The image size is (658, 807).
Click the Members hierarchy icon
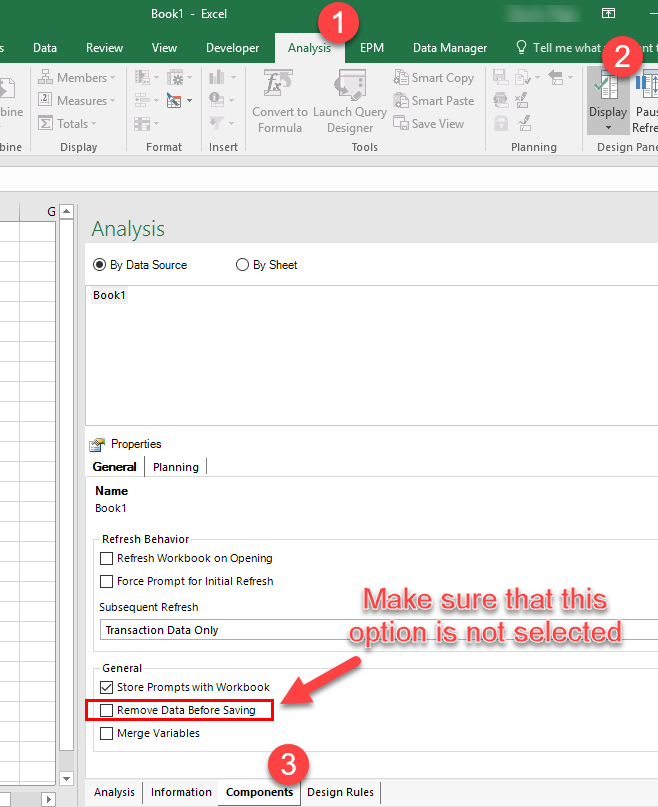(45, 77)
